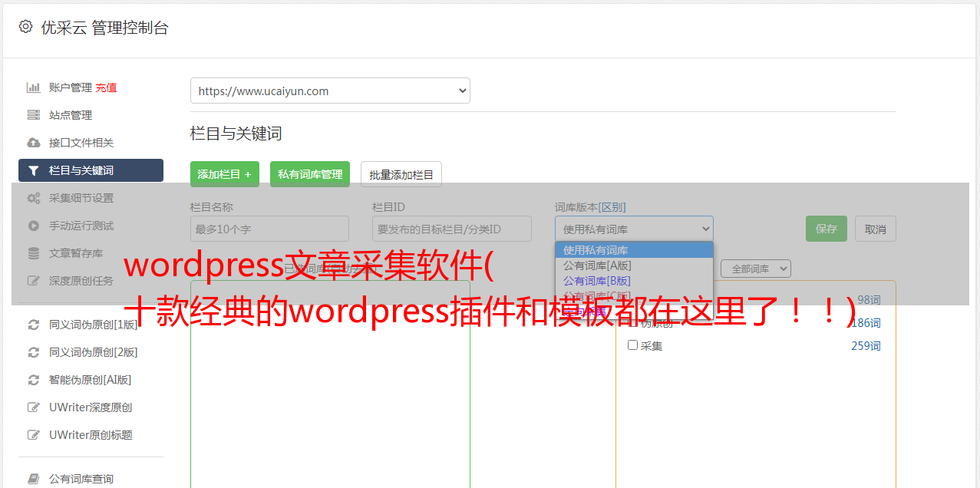This screenshot has height=488, width=980.
Task: Click the green 保存 button
Action: pos(827,229)
